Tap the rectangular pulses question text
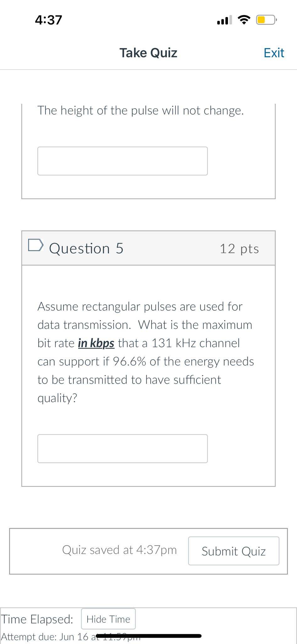The width and height of the screenshot is (297, 644). [x=146, y=352]
